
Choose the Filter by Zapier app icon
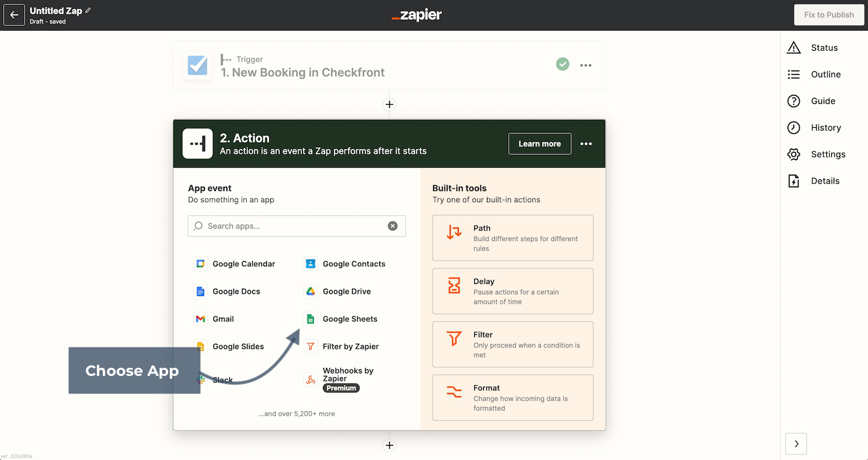pyautogui.click(x=310, y=347)
